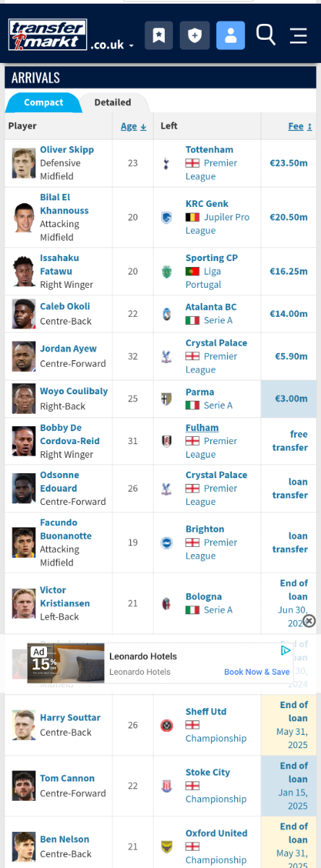Viewport: 321px width, 868px height.
Task: Open the hamburger menu icon
Action: 299,35
